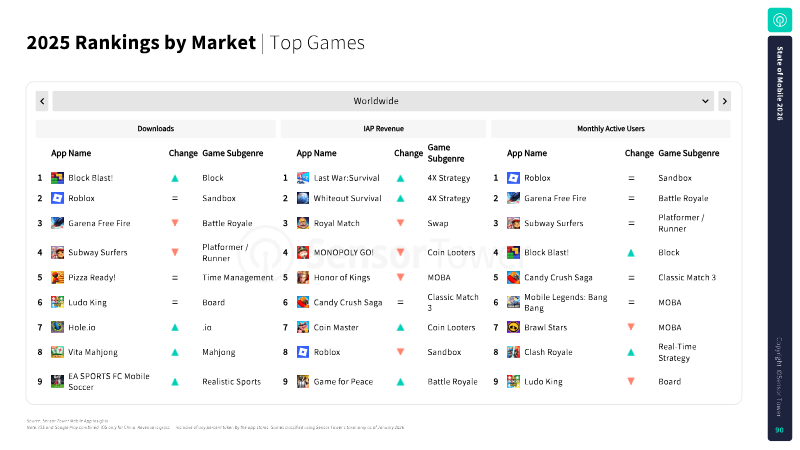Select the IAP Revenue column header
Viewport: 800px width, 450px height.
[384, 129]
